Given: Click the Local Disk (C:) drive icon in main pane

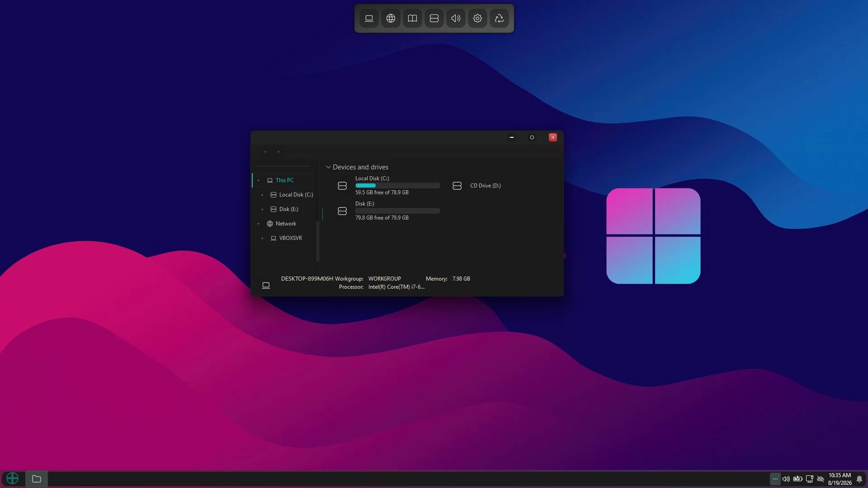Looking at the screenshot, I should click(342, 186).
